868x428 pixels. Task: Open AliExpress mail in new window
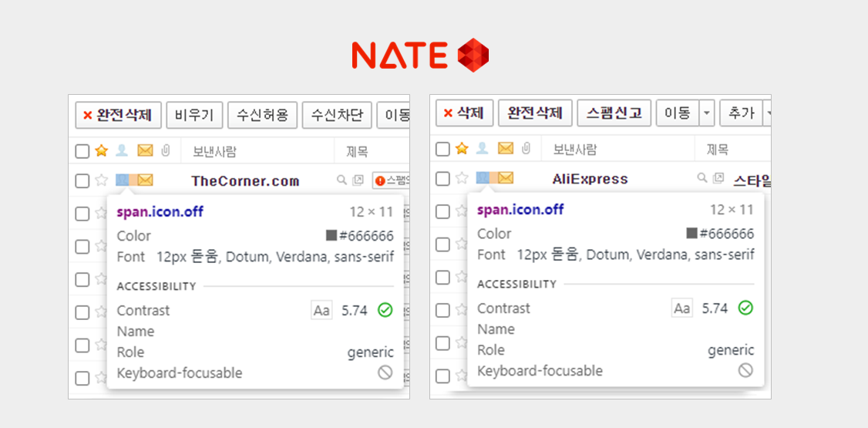click(718, 177)
